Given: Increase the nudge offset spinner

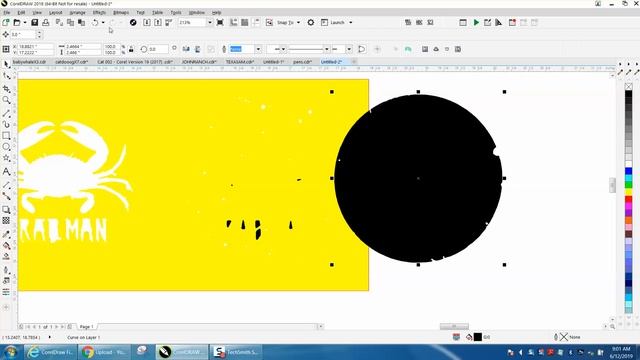Looking at the screenshot, I should pyautogui.click(x=39, y=32).
